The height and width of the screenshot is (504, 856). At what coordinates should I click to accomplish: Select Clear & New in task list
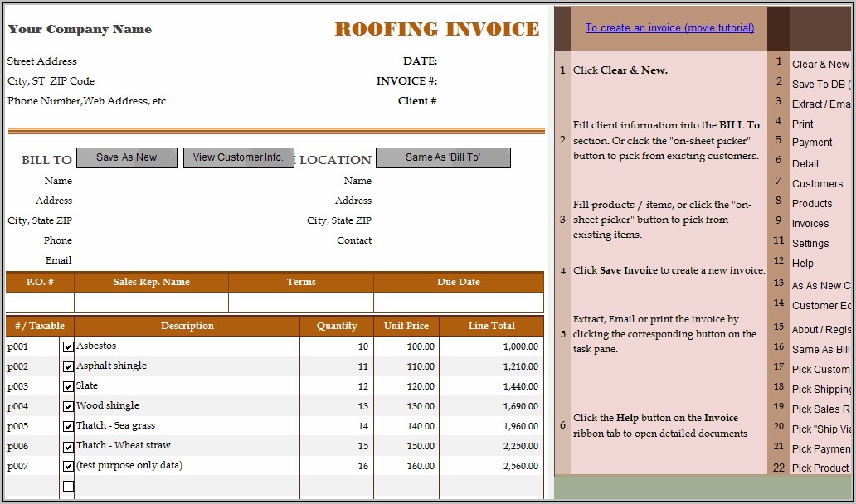(x=820, y=64)
